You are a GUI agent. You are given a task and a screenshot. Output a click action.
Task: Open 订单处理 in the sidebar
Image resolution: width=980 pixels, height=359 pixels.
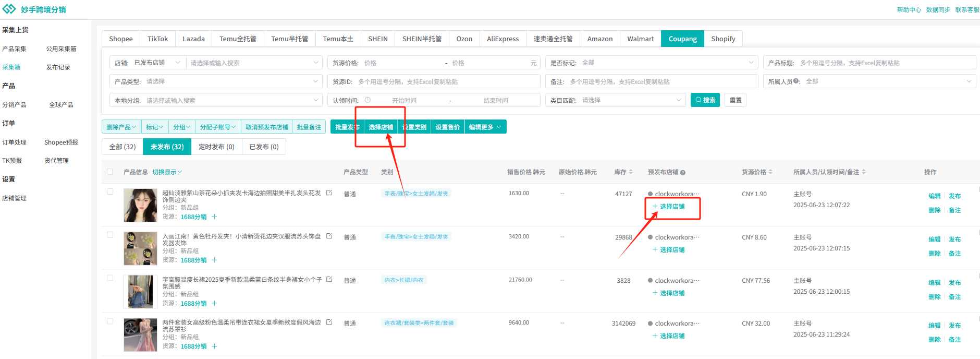tap(14, 142)
